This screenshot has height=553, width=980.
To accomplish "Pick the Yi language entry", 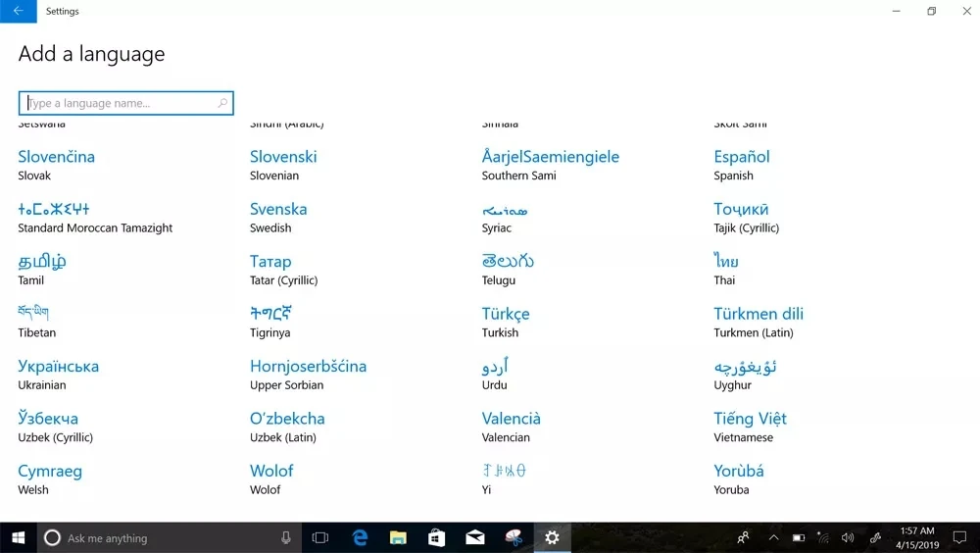I will [x=504, y=479].
